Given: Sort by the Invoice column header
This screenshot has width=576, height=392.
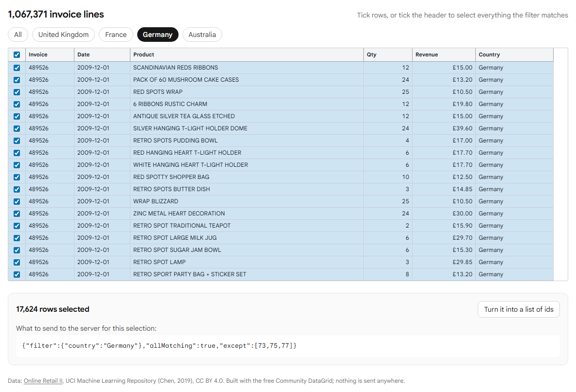Looking at the screenshot, I should click(50, 54).
